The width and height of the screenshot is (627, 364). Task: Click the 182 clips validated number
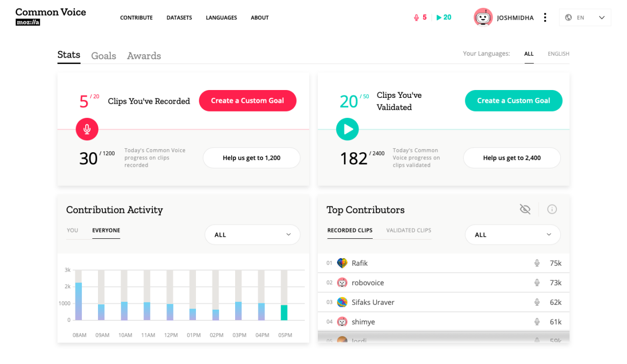(x=354, y=159)
